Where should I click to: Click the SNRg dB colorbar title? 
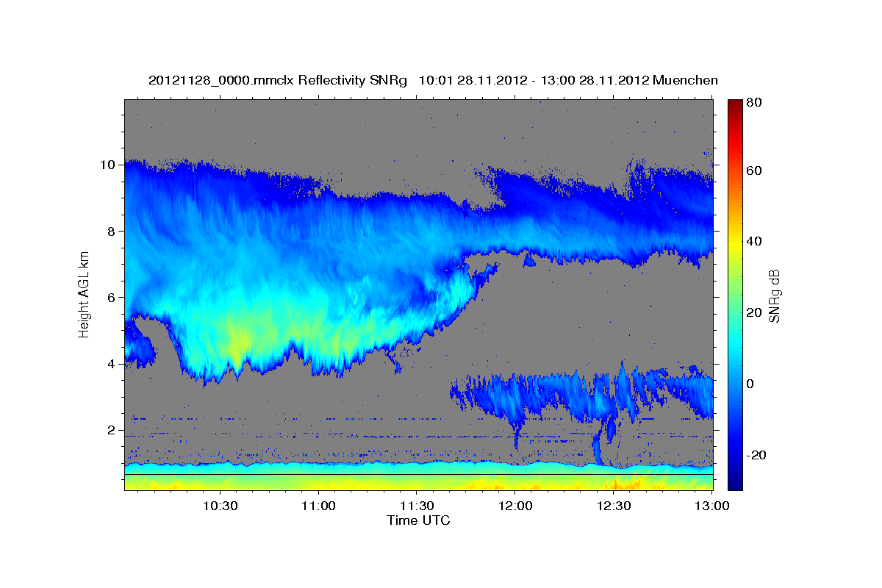[775, 295]
